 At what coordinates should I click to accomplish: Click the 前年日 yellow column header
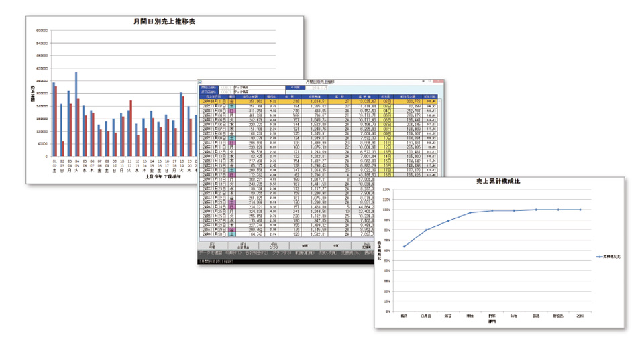(x=387, y=96)
